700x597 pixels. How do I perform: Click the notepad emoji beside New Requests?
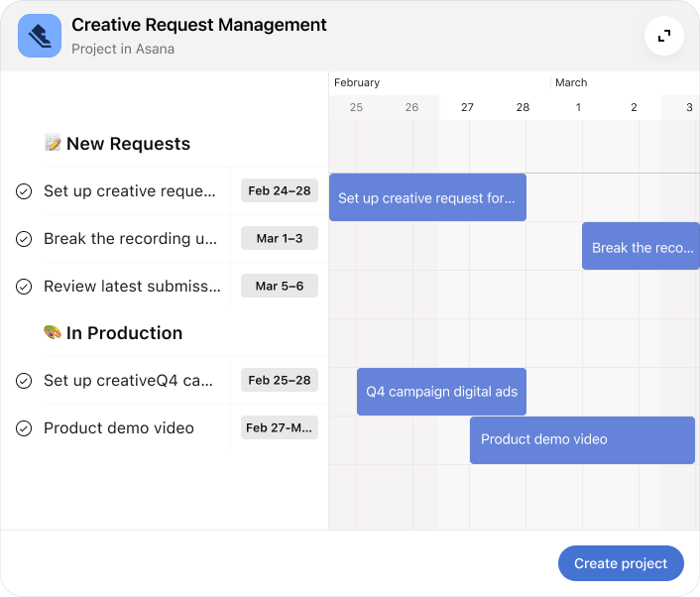(x=54, y=144)
